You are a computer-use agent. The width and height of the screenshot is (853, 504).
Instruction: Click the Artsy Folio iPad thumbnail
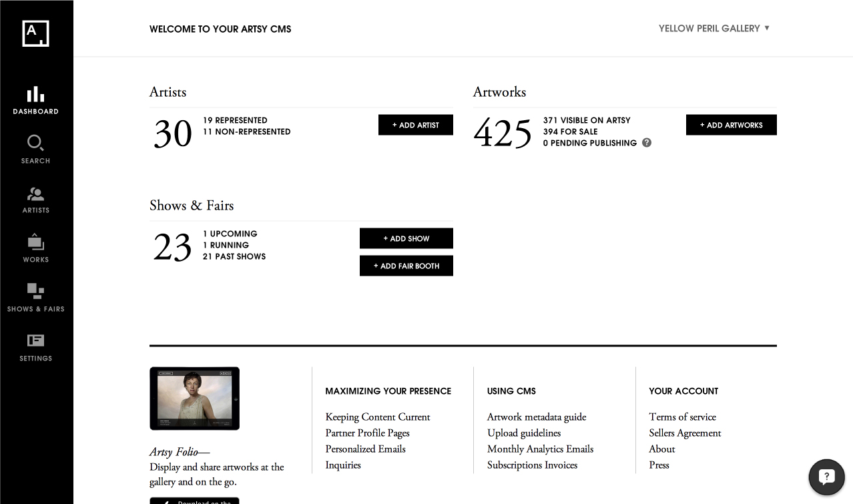pos(194,399)
